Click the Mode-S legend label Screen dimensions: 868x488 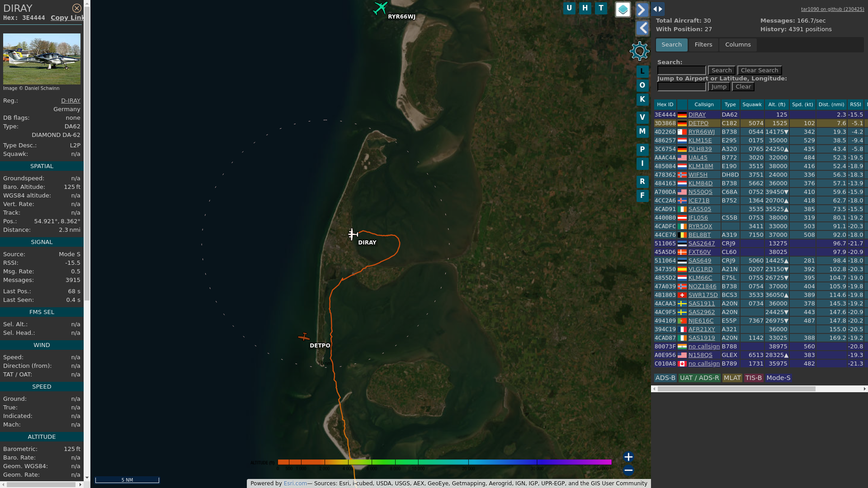point(778,378)
